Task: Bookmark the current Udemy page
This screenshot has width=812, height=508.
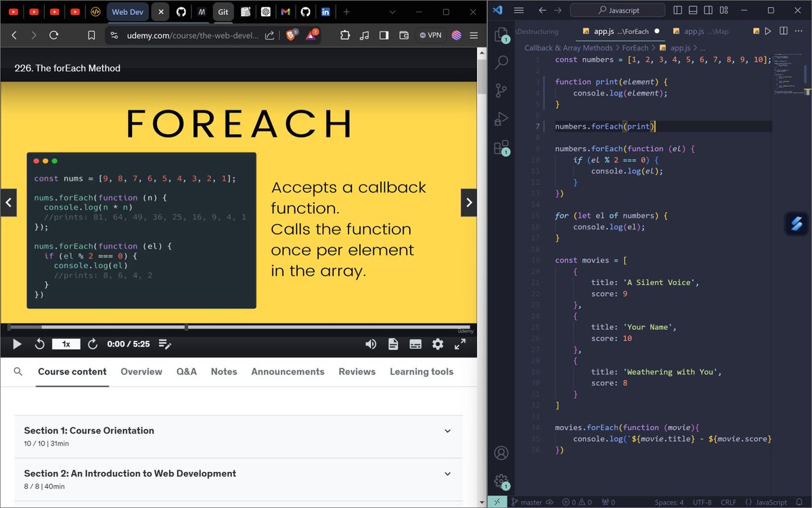Action: tap(91, 35)
